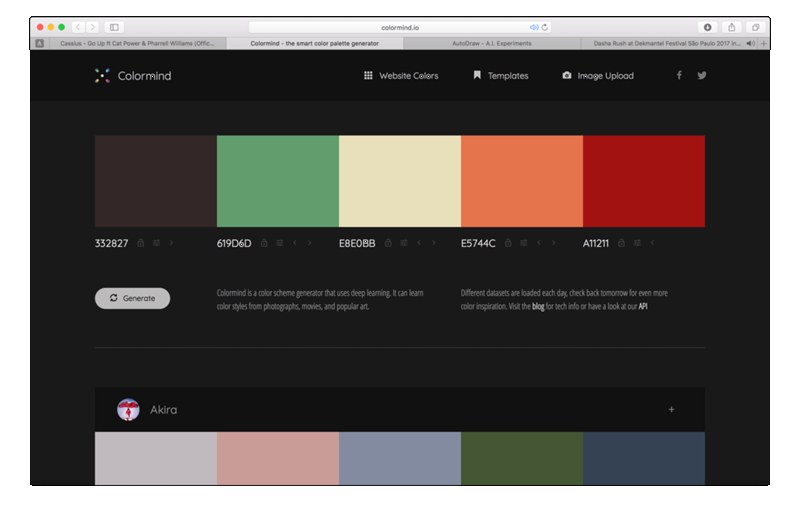
Task: Open the Website Colors menu
Action: 401,76
